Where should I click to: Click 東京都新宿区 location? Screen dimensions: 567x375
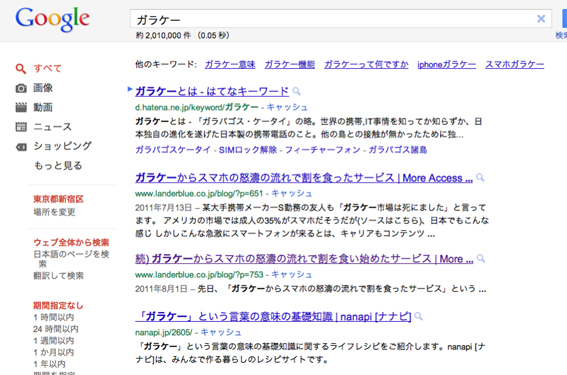click(x=58, y=199)
